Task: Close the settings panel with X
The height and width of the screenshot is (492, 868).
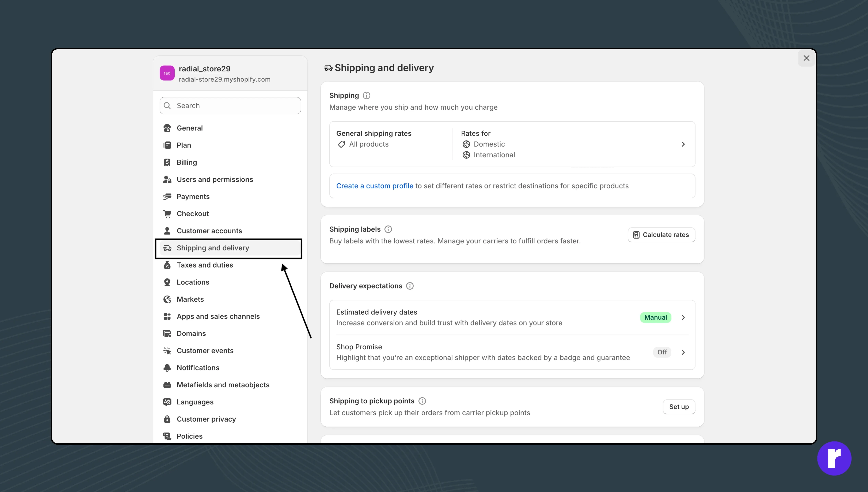Action: point(806,58)
